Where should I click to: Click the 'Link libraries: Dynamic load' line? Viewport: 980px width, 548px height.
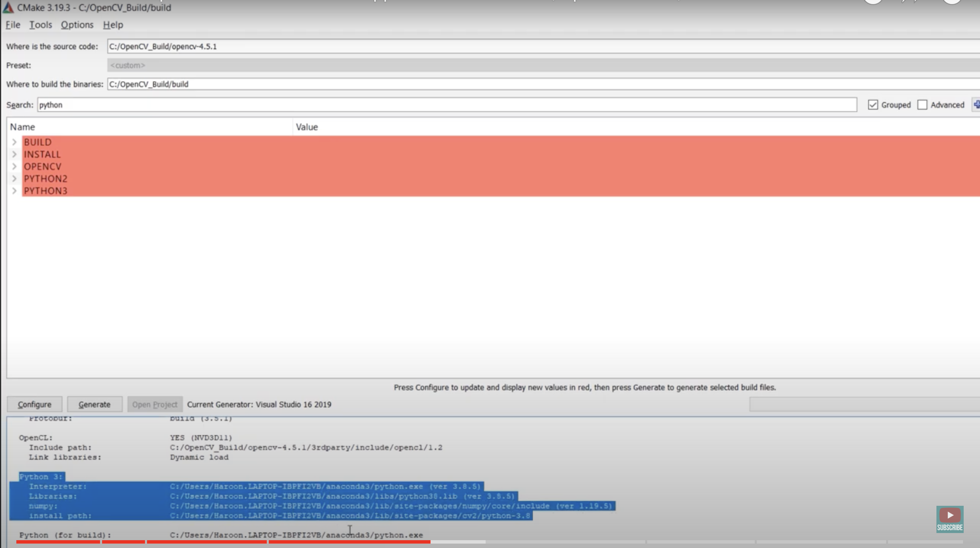[x=129, y=457]
